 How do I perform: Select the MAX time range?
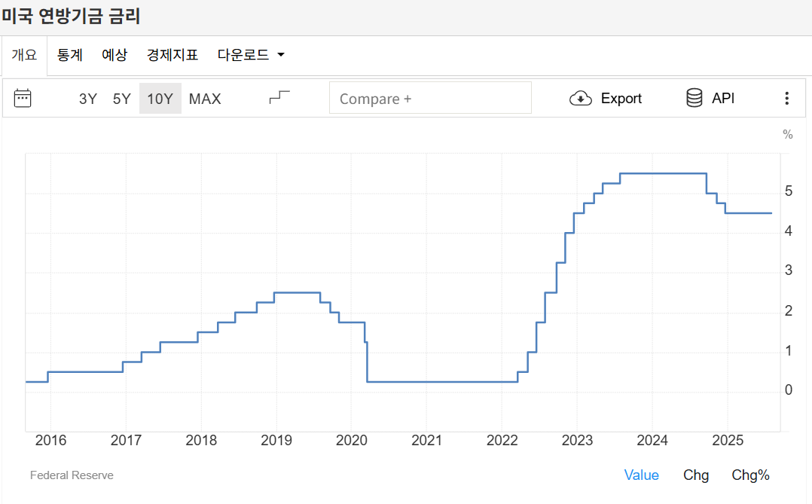pos(205,99)
